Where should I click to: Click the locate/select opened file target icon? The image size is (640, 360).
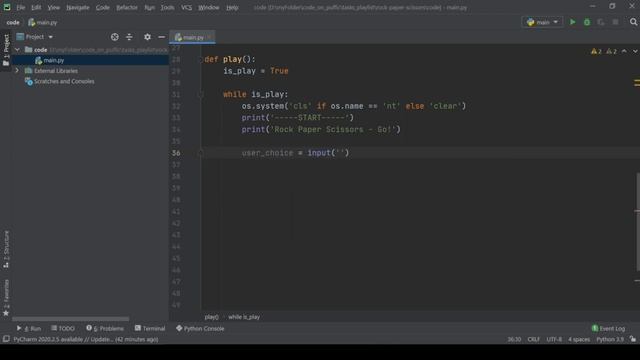(x=115, y=37)
